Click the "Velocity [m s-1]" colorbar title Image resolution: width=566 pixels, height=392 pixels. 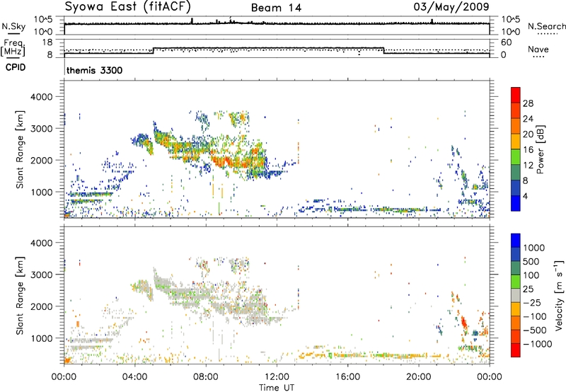pos(559,295)
